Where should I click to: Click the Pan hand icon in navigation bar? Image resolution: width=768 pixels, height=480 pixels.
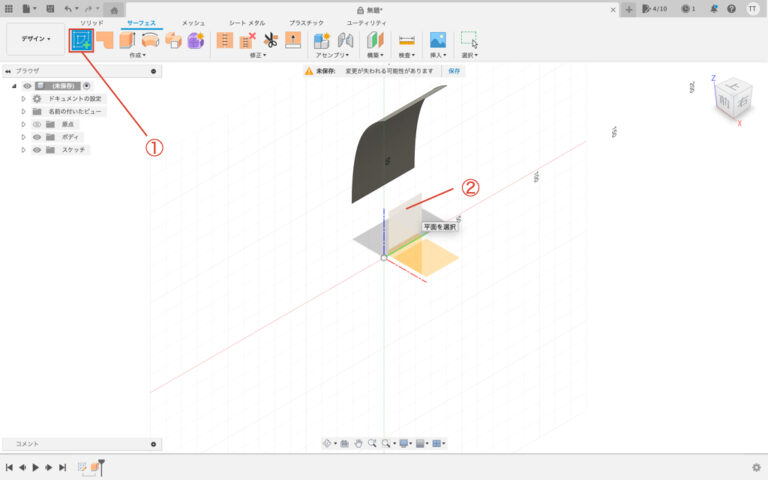(x=358, y=443)
